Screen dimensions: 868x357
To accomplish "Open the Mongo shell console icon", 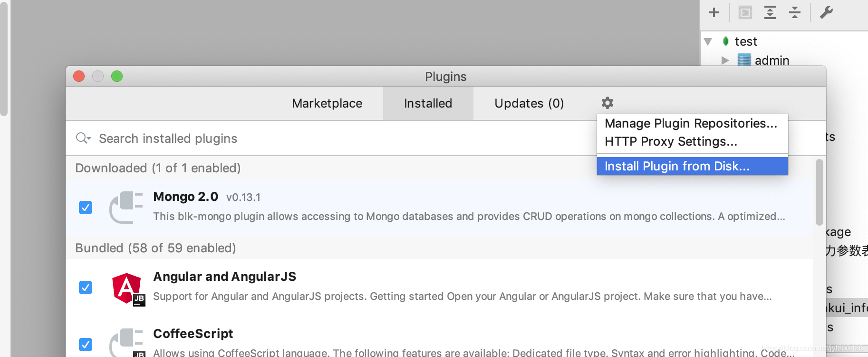I will (x=745, y=12).
